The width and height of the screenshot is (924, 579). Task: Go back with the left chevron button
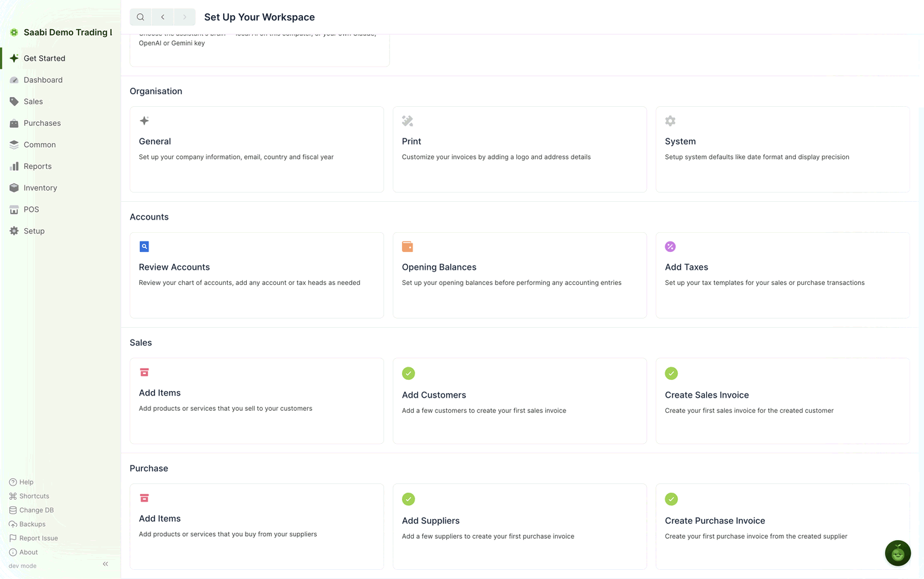tap(162, 17)
